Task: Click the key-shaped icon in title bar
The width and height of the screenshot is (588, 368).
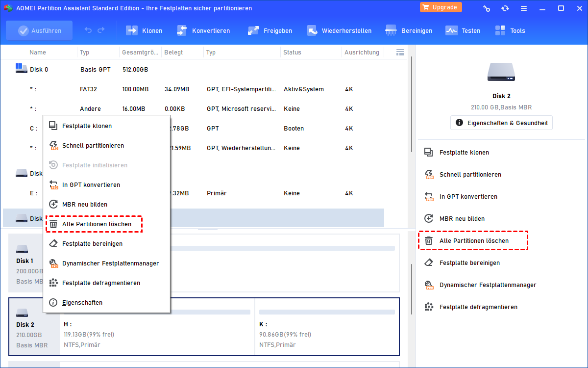Action: [487, 8]
